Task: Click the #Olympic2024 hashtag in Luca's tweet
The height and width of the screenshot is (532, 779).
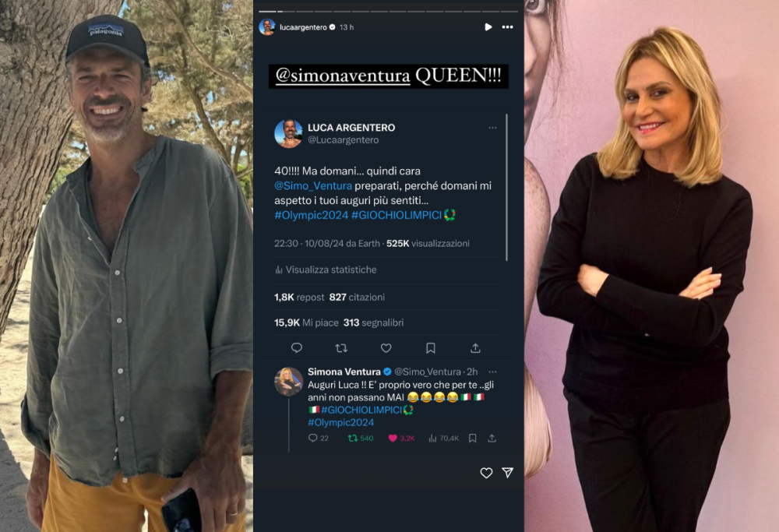Action: (311, 215)
